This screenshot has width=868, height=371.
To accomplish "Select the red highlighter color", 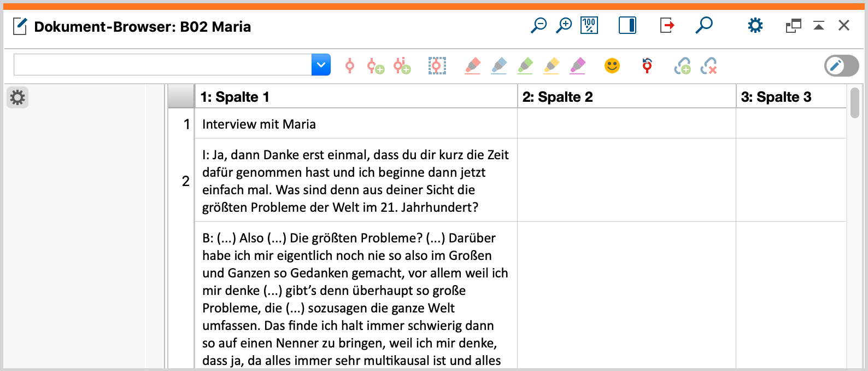I will (x=473, y=66).
